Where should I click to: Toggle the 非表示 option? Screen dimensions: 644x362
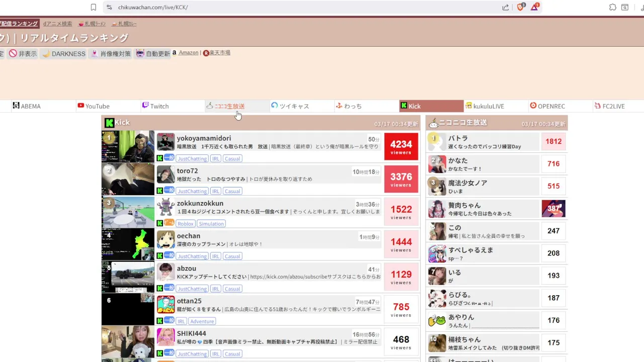point(23,53)
